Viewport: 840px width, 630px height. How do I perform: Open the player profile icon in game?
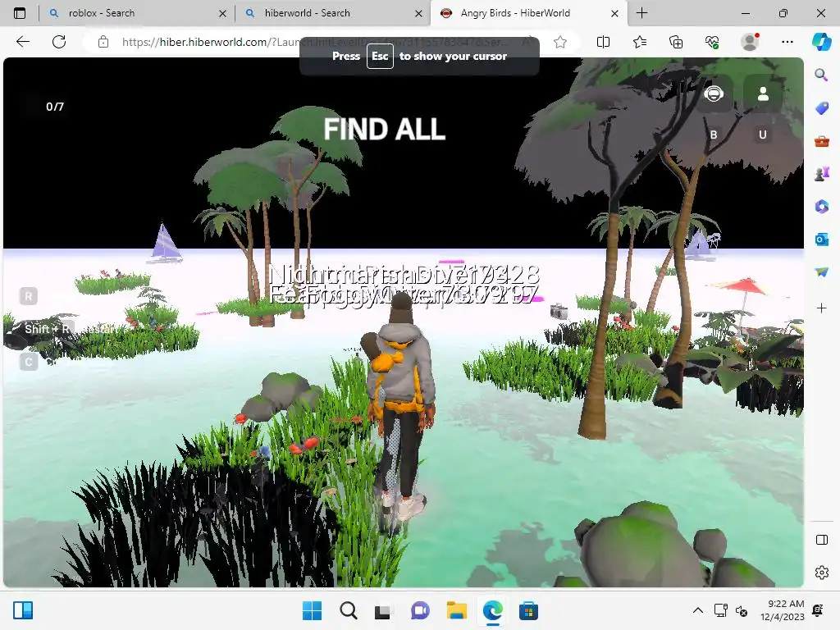point(763,94)
